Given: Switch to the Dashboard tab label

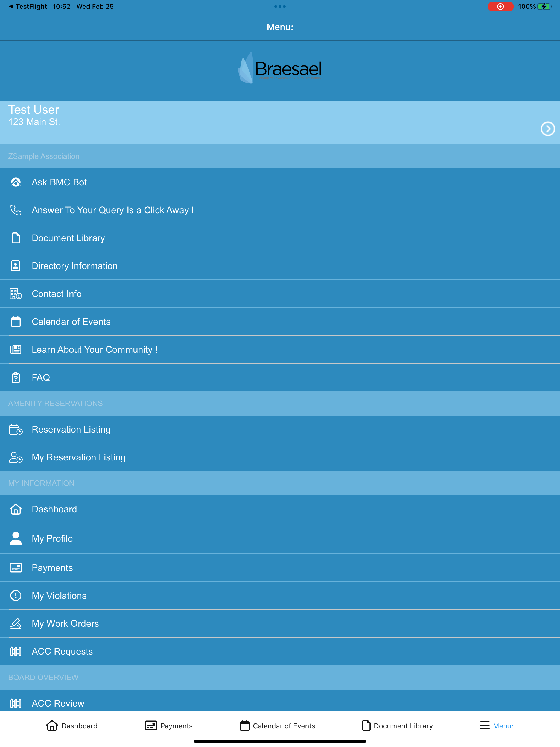Looking at the screenshot, I should click(x=79, y=726).
